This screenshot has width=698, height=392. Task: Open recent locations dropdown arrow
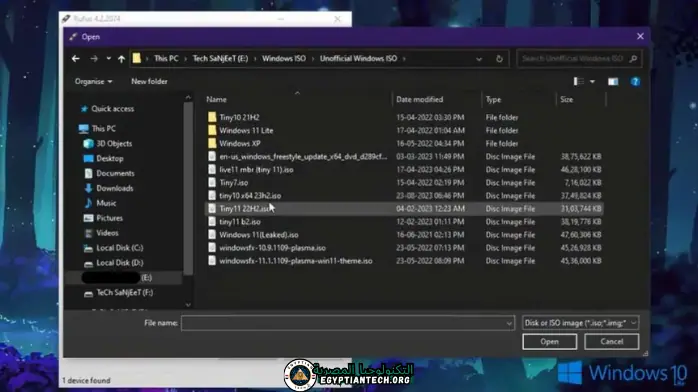pos(108,59)
